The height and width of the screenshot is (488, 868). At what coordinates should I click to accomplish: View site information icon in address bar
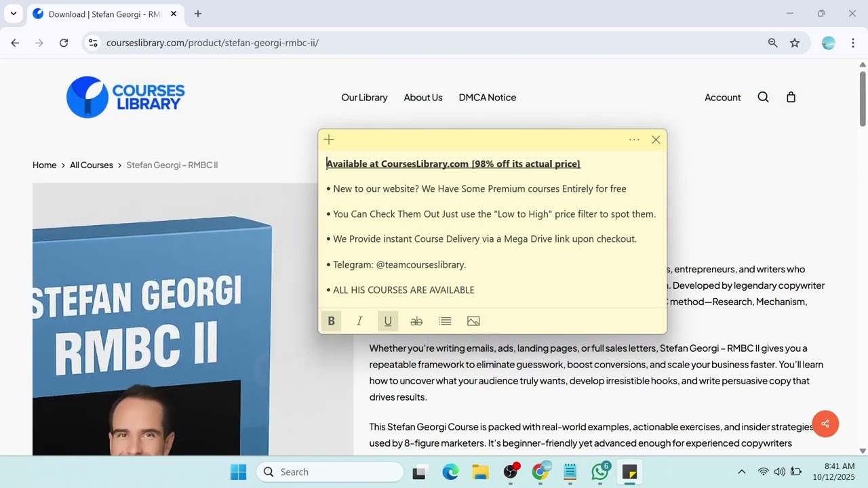94,43
